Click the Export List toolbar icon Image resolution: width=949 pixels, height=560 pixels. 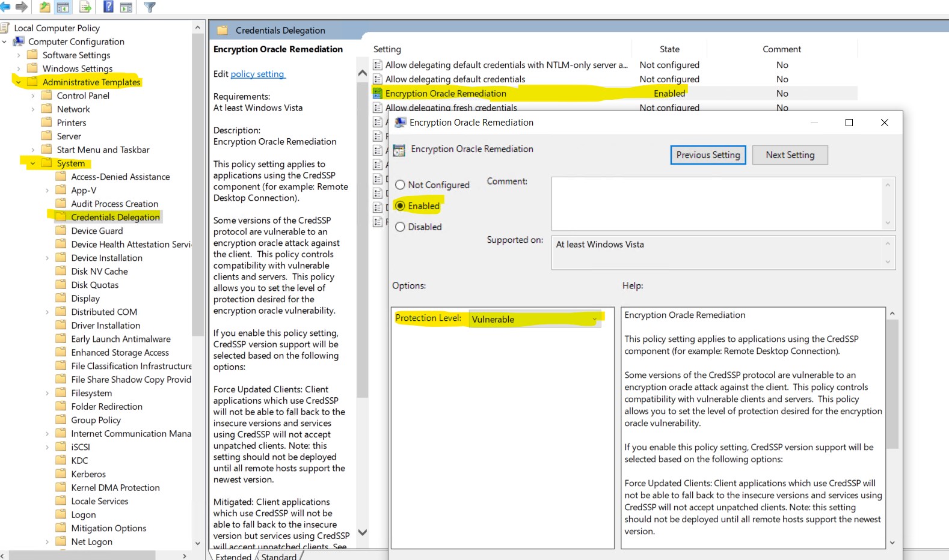coord(85,7)
